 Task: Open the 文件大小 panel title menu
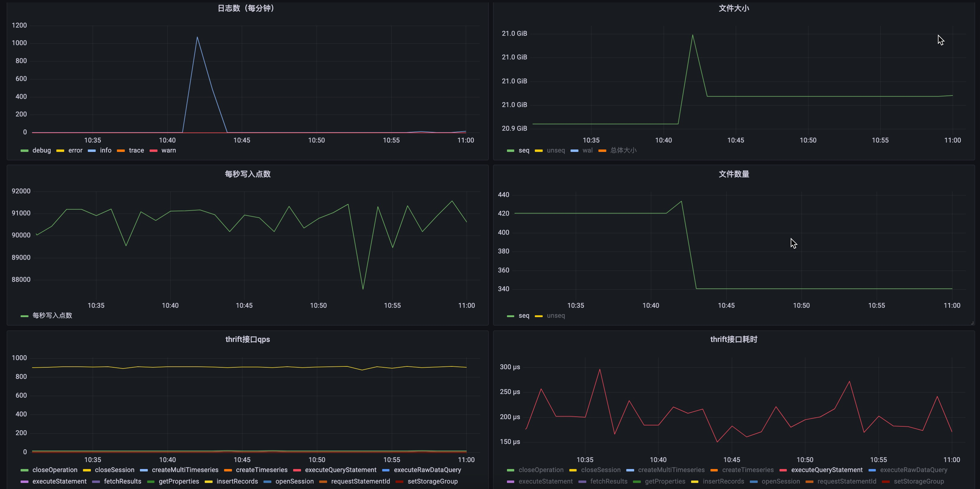734,8
